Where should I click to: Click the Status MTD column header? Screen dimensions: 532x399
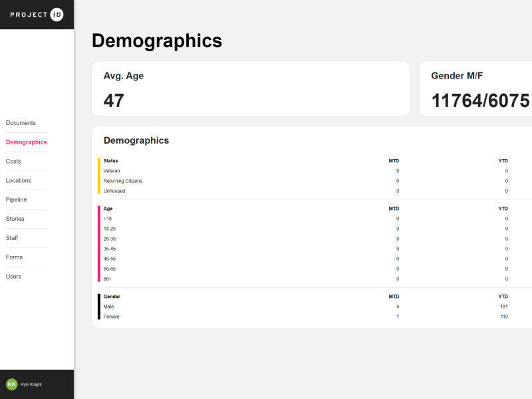(x=394, y=161)
